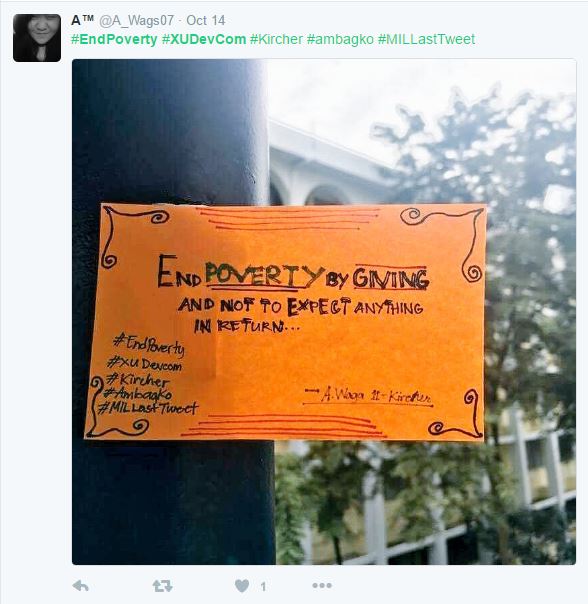Click the orange End Poverty note in photo
This screenshot has width=588, height=604.
pyautogui.click(x=285, y=322)
